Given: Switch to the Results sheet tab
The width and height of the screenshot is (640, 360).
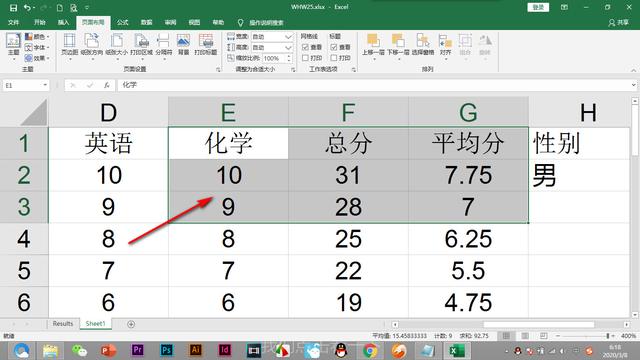Looking at the screenshot, I should pyautogui.click(x=62, y=324).
